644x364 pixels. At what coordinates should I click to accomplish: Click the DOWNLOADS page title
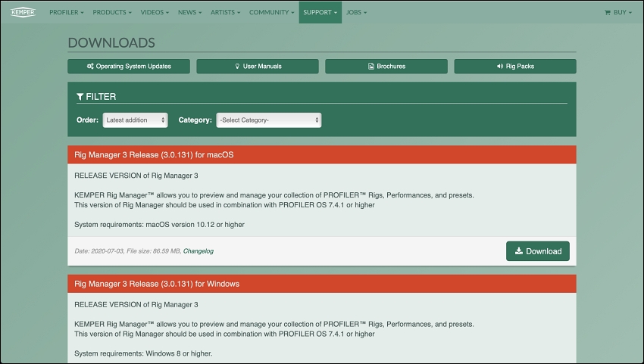click(111, 42)
